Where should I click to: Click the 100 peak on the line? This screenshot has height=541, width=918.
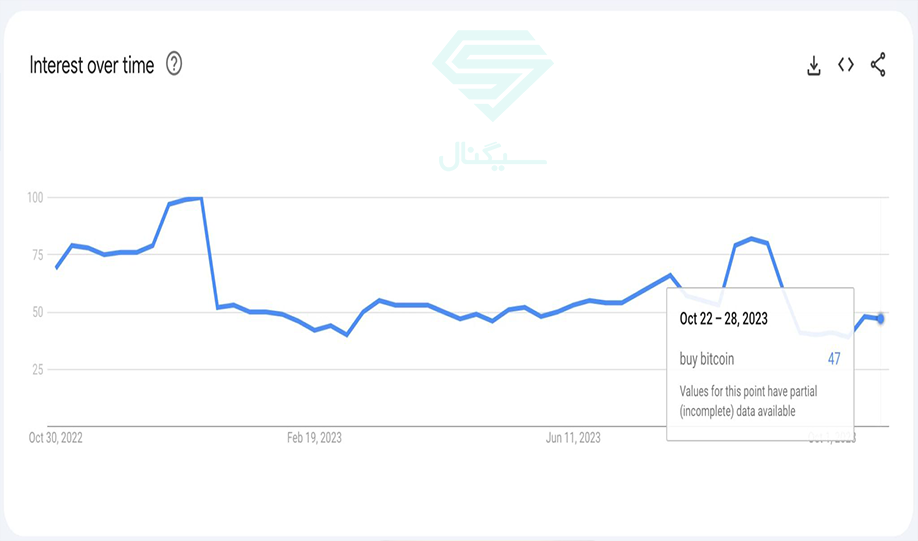pyautogui.click(x=201, y=198)
